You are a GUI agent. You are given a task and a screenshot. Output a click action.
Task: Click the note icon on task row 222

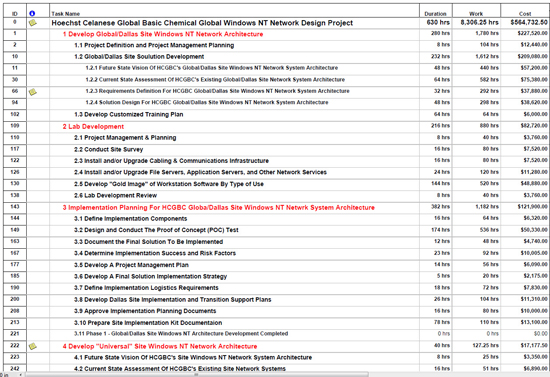point(33,346)
